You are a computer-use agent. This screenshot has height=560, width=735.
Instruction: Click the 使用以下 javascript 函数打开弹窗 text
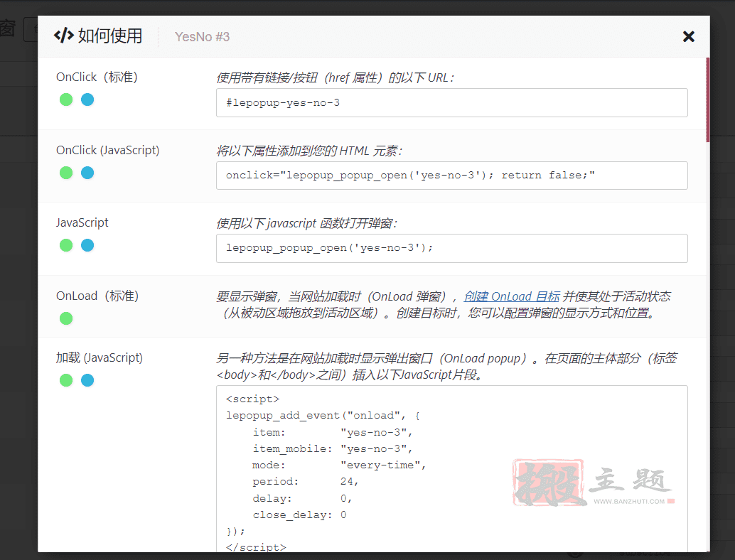[306, 224]
